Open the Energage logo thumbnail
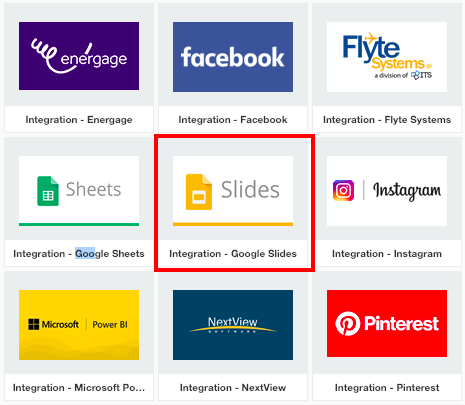This screenshot has height=405, width=465. [79, 56]
